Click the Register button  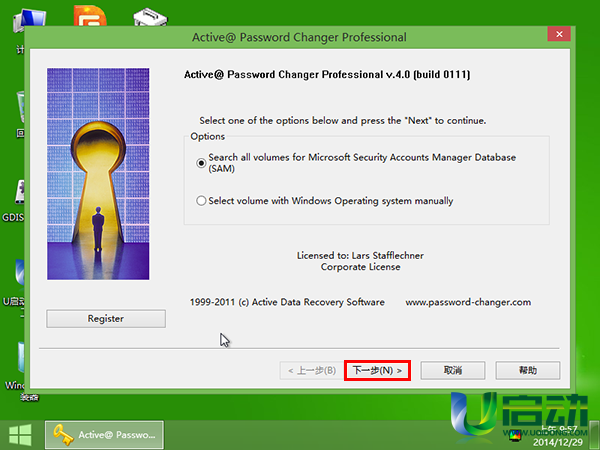tap(106, 318)
